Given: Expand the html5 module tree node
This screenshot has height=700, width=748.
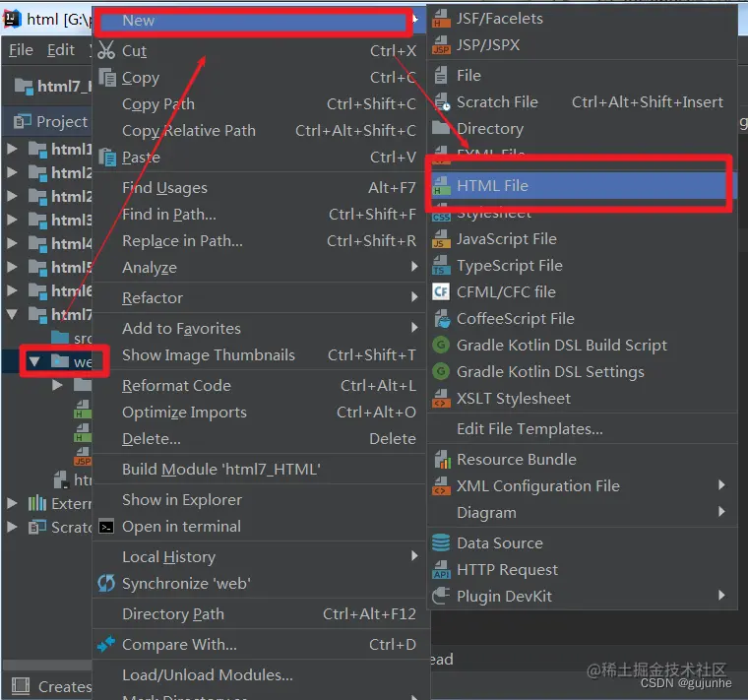Looking at the screenshot, I should 12,267.
